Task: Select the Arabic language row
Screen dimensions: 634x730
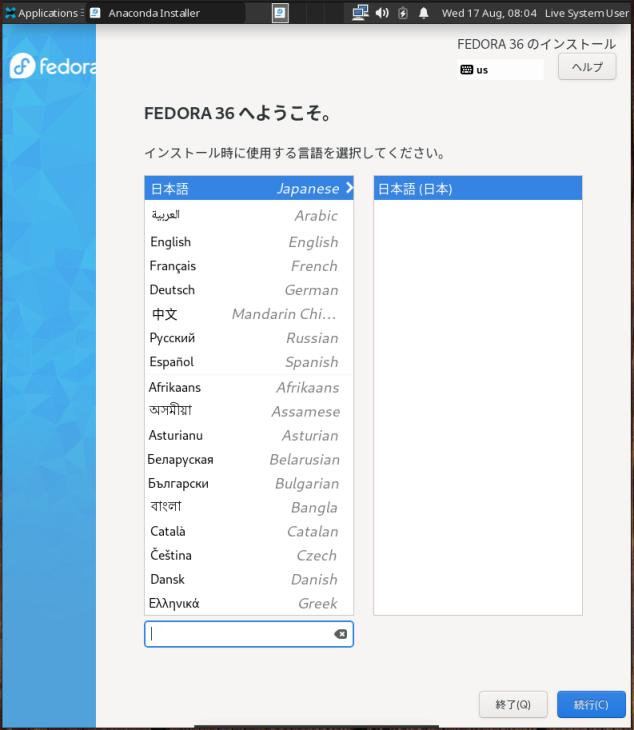Action: click(x=249, y=215)
